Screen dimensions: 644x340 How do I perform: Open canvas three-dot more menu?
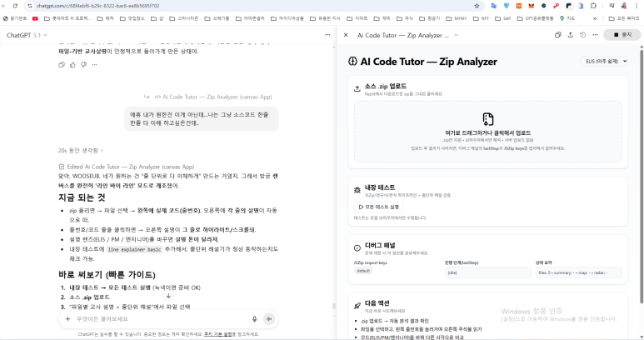[595, 35]
